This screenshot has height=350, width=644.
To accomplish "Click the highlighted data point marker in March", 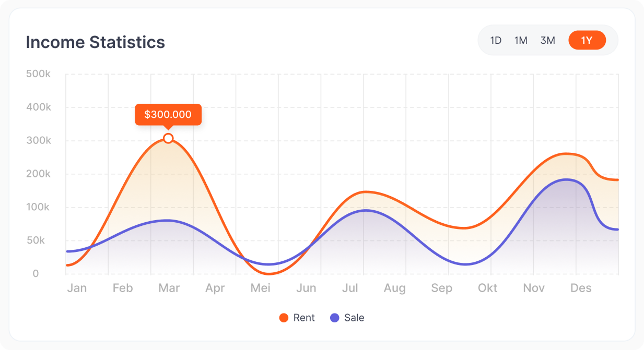I will coord(168,138).
